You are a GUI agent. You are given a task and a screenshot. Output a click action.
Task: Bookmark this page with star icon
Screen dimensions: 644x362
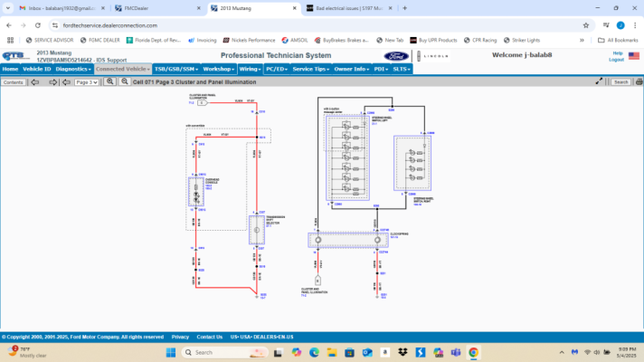(586, 25)
